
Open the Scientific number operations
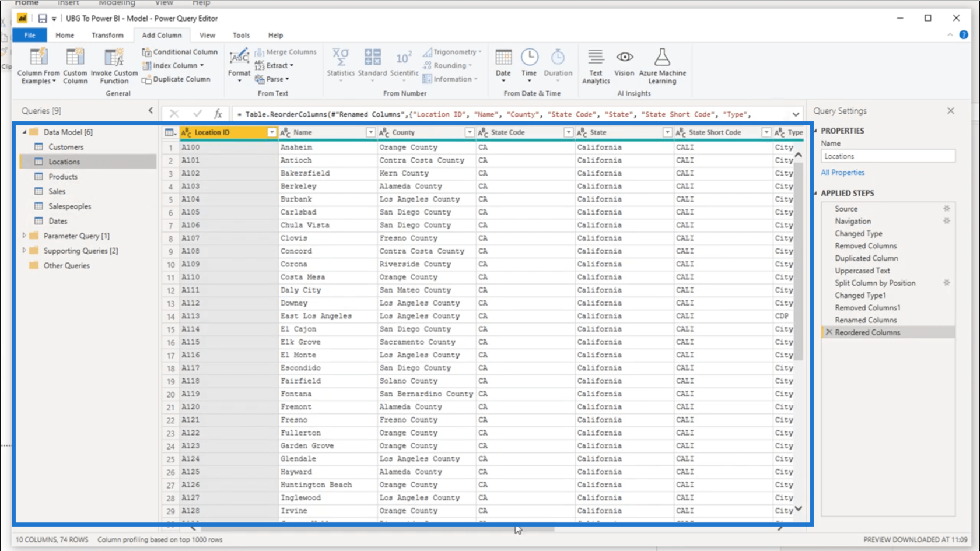point(404,65)
